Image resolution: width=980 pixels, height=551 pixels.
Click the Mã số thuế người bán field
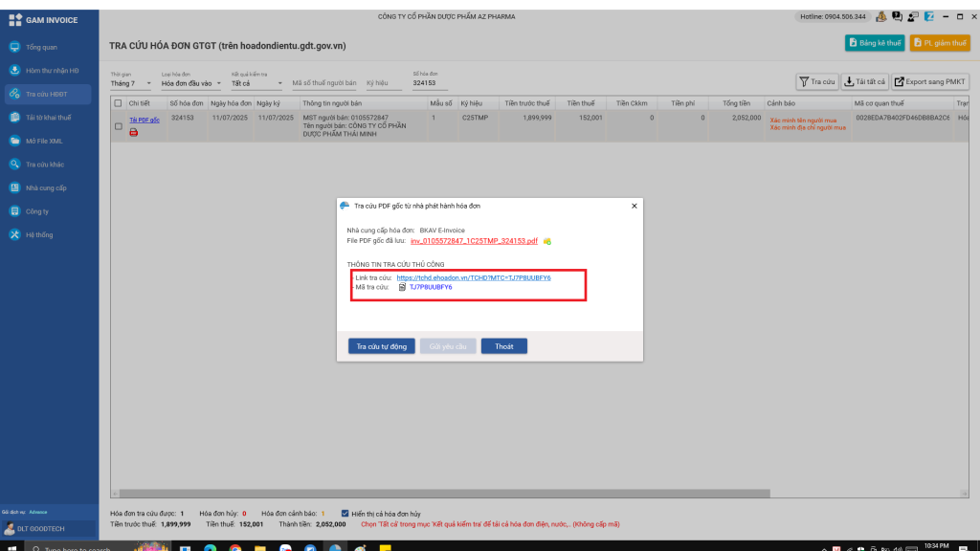click(x=323, y=83)
